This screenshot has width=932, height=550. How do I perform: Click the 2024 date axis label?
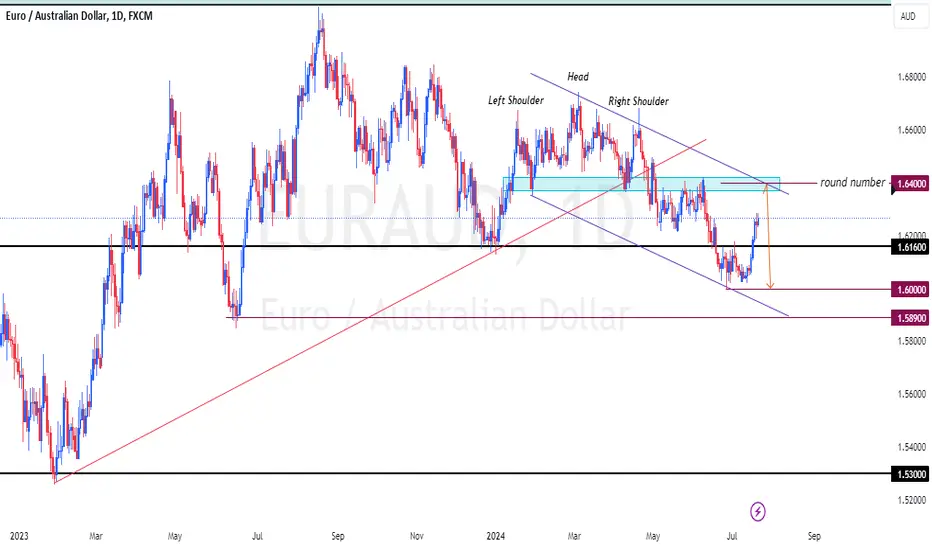(495, 536)
